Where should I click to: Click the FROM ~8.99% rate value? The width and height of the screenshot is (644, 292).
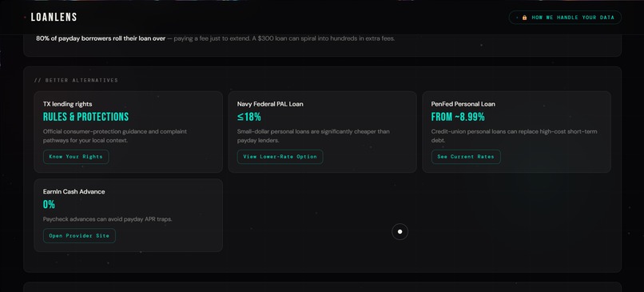(x=458, y=117)
